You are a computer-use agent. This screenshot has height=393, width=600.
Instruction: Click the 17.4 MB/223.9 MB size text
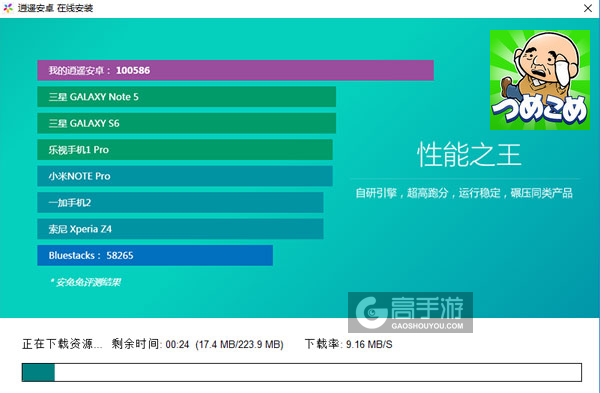pyautogui.click(x=239, y=345)
